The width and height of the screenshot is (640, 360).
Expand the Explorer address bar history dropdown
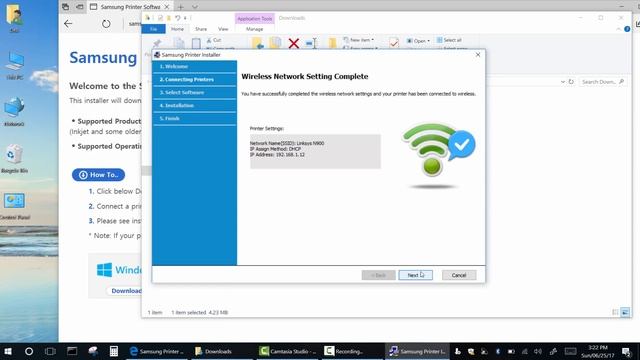tap(563, 82)
